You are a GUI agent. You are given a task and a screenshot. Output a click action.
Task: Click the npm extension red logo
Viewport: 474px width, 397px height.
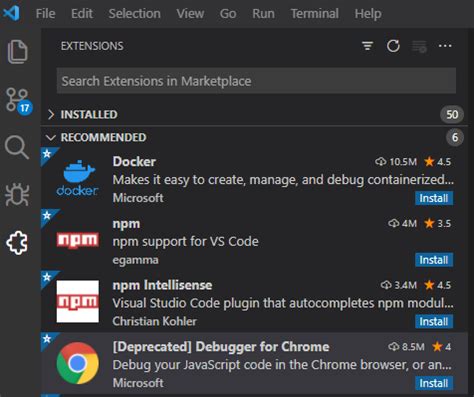[78, 240]
